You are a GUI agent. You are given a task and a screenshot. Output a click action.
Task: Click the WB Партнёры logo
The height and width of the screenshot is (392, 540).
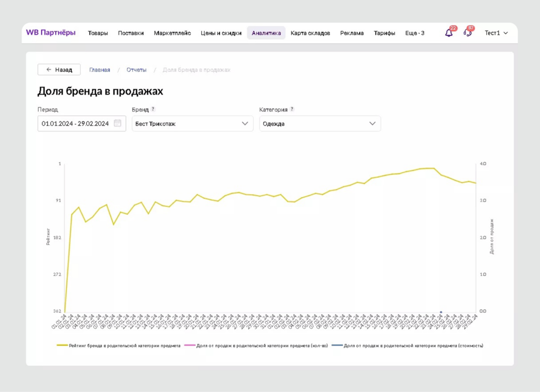point(50,33)
